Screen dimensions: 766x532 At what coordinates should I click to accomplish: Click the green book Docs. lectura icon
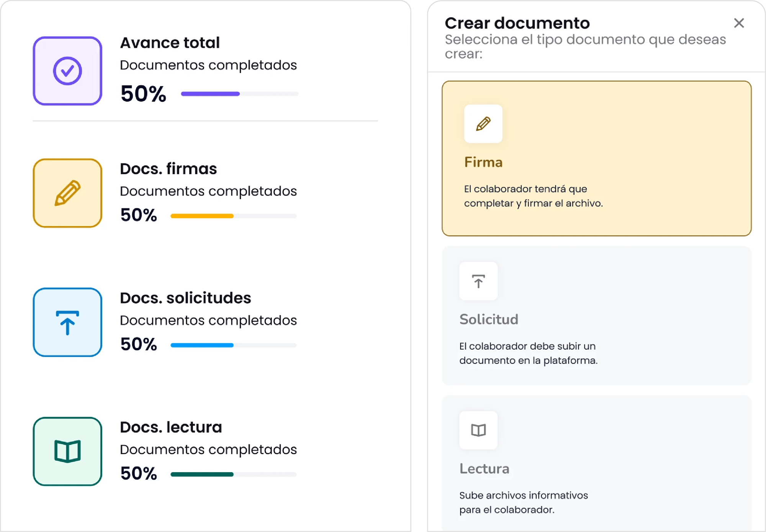[x=67, y=451]
